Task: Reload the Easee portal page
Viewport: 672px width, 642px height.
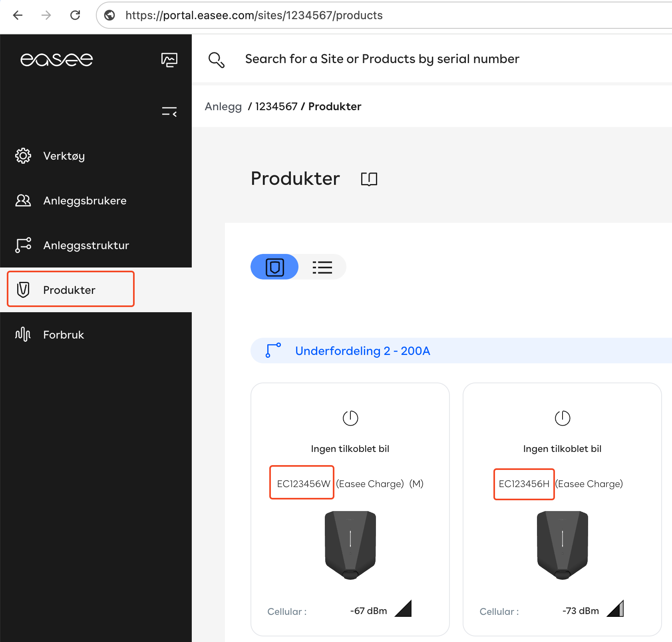Action: tap(75, 15)
